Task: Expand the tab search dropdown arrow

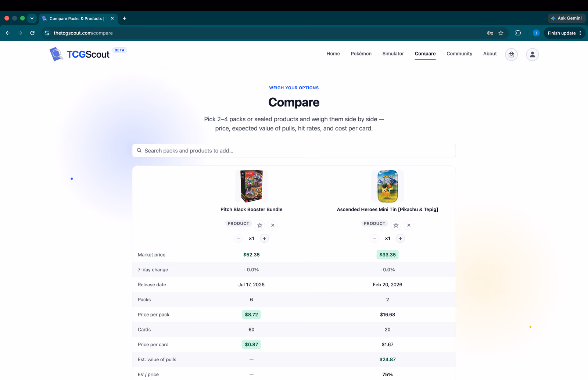Action: [x=32, y=18]
